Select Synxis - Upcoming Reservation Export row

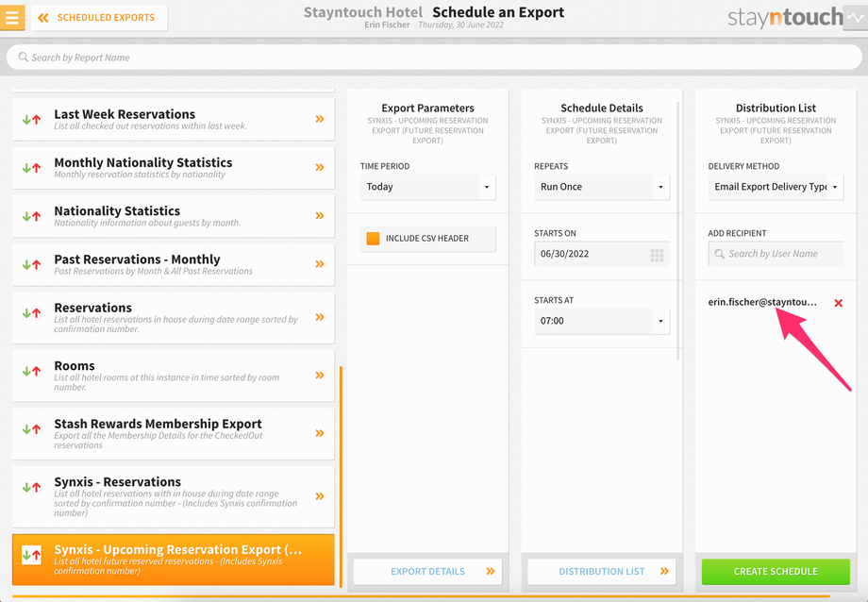click(x=174, y=560)
